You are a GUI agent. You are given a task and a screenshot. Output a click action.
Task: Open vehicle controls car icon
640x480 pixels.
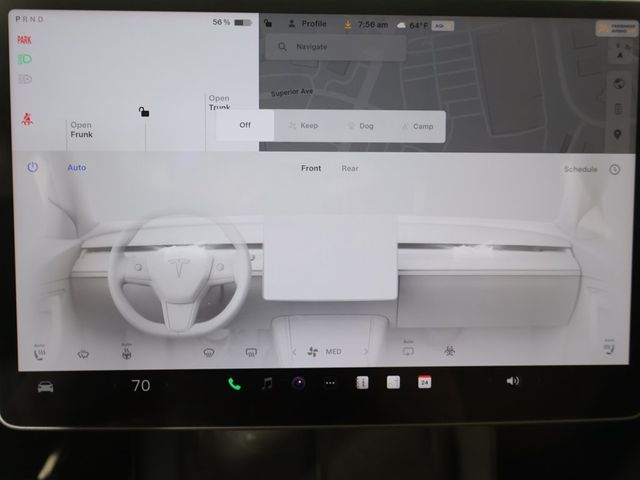45,386
